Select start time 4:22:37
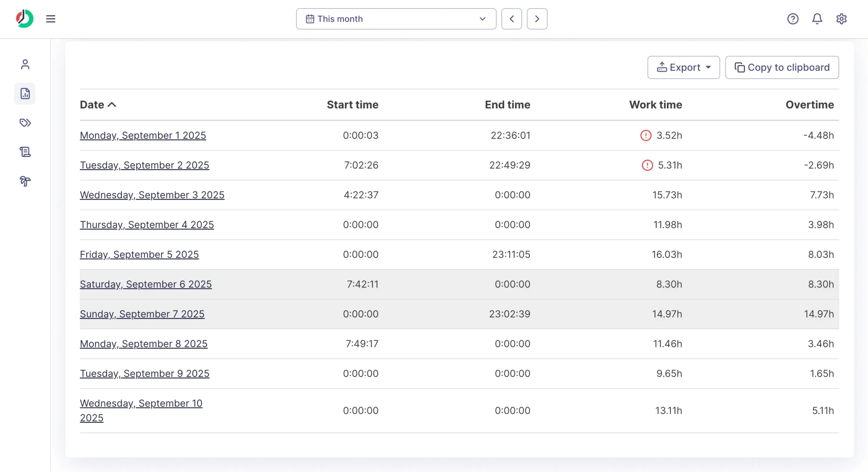The image size is (868, 472). tap(361, 195)
